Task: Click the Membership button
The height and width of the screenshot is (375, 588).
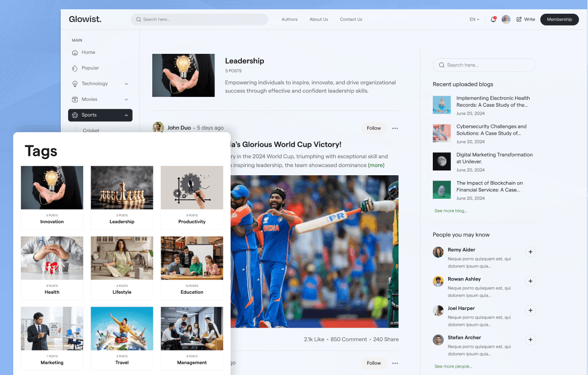Action: point(559,20)
